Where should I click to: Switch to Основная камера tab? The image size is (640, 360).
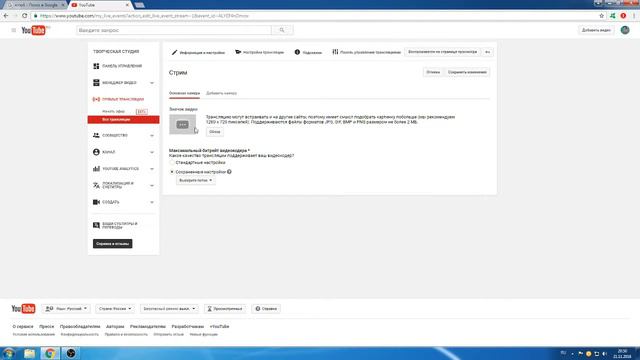pyautogui.click(x=184, y=93)
